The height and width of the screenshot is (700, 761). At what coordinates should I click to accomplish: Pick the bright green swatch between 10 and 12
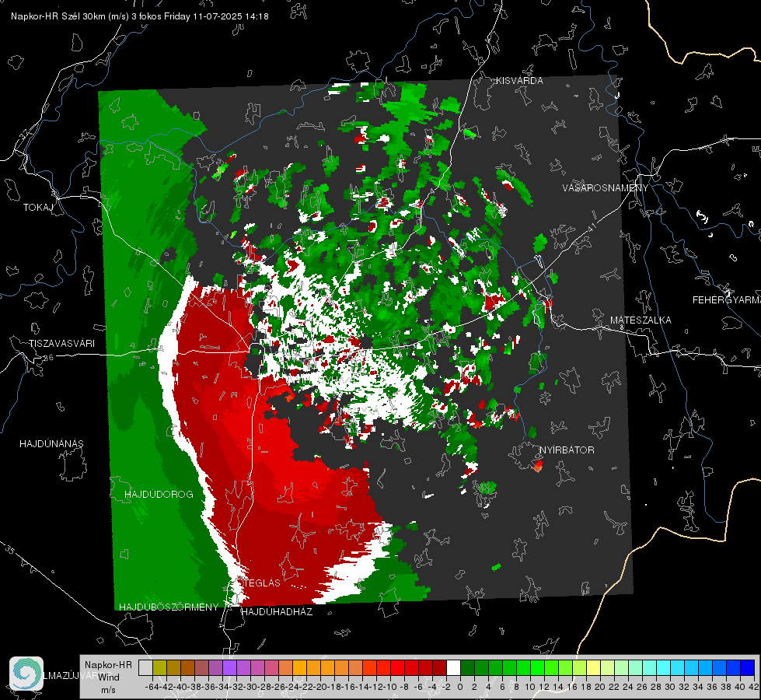coord(537,668)
